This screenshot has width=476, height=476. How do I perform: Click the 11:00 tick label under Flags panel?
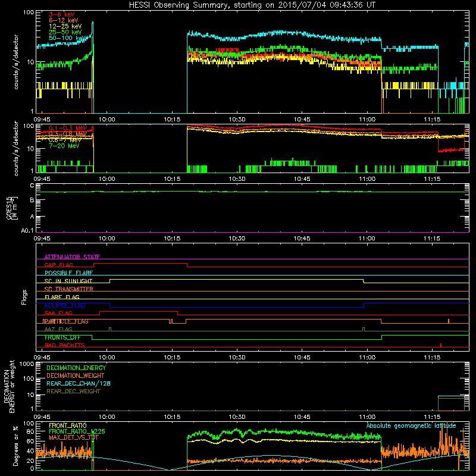click(x=367, y=358)
